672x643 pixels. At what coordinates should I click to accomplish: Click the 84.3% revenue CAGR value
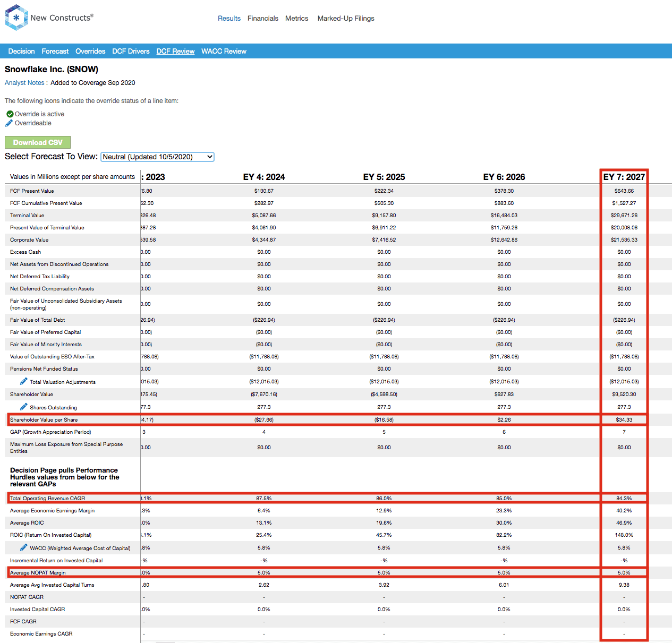pos(624,499)
